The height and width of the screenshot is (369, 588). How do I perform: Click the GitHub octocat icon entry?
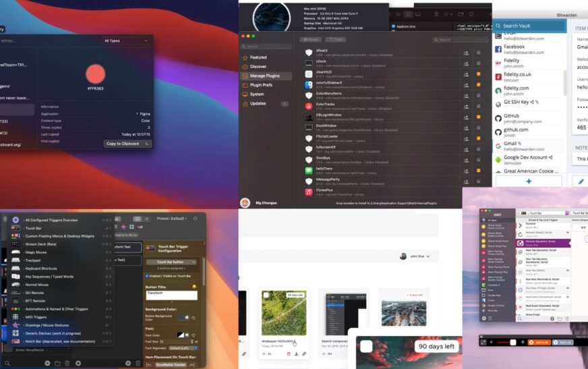pyautogui.click(x=498, y=119)
